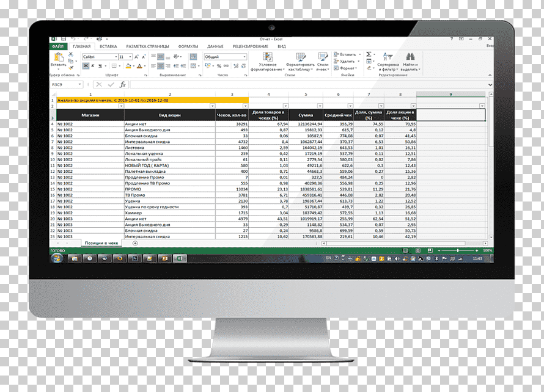Click the Windows Start orb
Screen dimensions: 544x392
pos(57,258)
